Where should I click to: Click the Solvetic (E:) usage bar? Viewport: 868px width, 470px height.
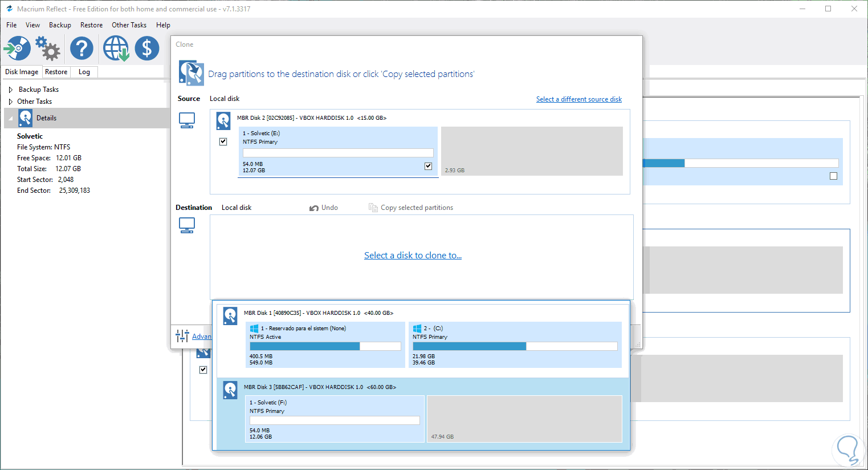(x=338, y=153)
